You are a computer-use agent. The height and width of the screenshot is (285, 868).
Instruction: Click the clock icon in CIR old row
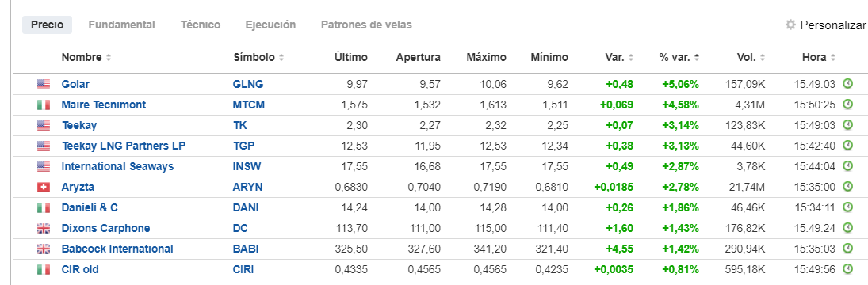click(847, 269)
